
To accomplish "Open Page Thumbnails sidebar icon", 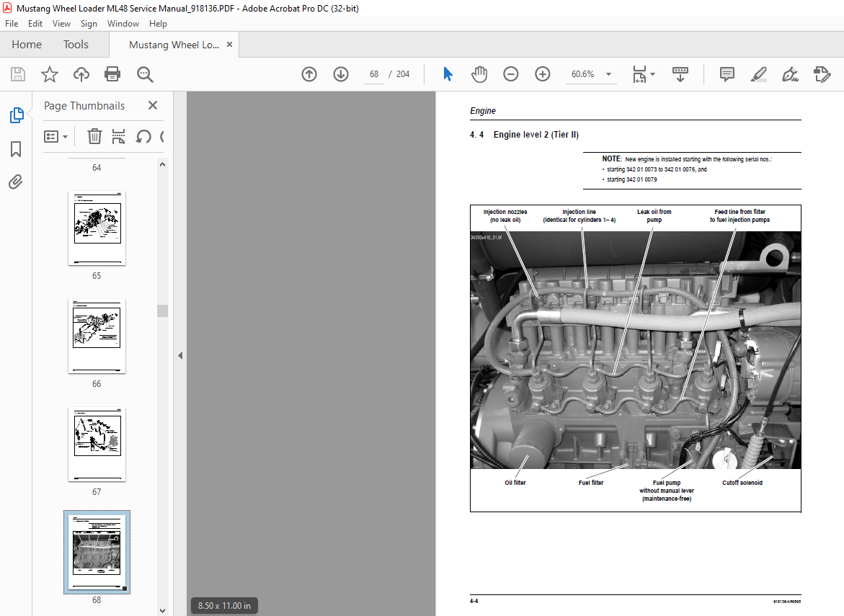I will pos(16,115).
